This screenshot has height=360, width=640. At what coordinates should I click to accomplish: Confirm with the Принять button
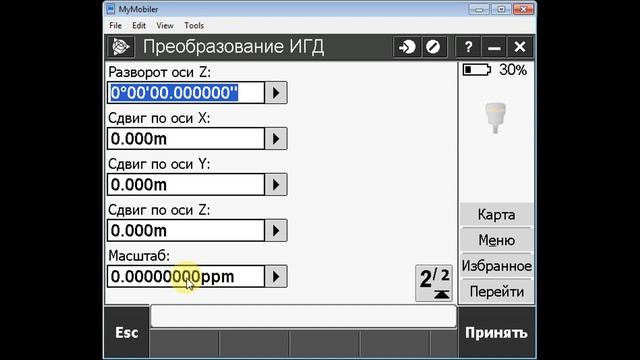pos(496,333)
